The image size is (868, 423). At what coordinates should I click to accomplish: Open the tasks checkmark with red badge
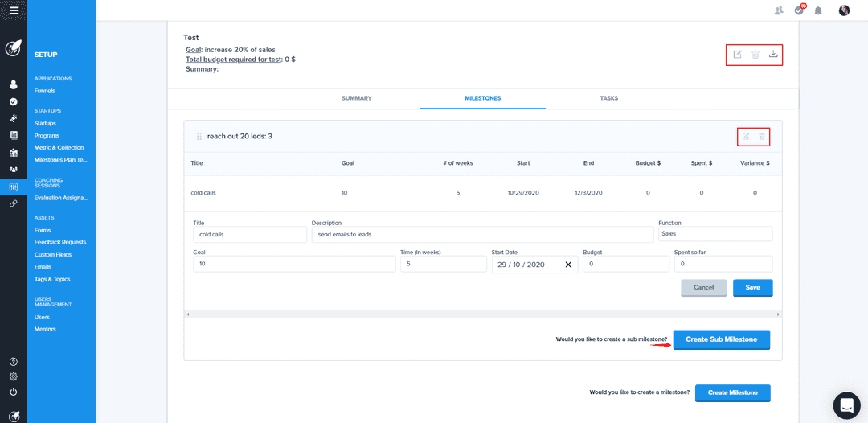[x=799, y=10]
